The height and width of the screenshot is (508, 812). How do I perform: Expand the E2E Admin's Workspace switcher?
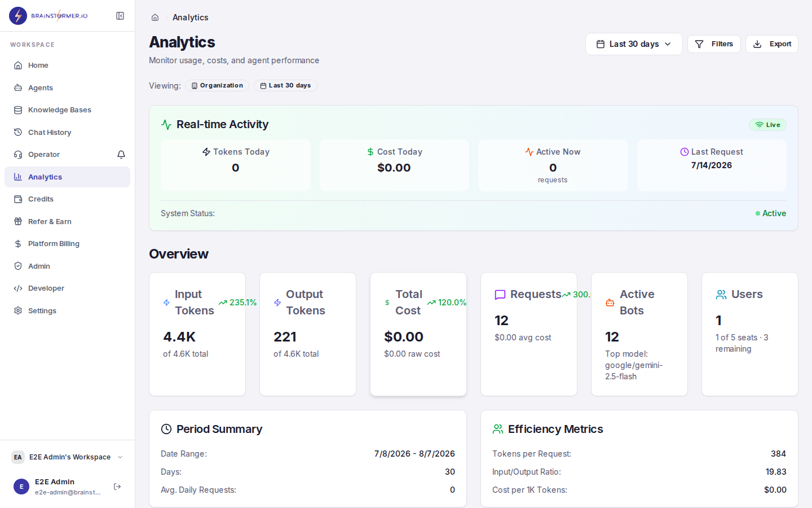click(68, 457)
